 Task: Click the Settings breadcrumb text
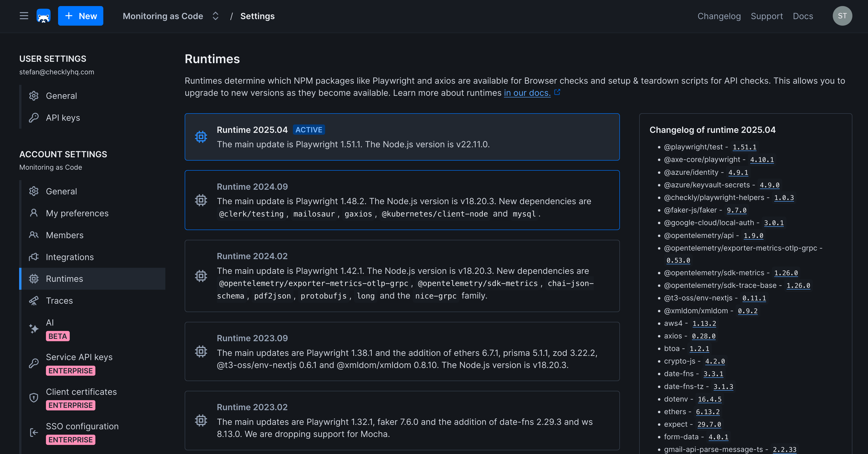click(257, 16)
